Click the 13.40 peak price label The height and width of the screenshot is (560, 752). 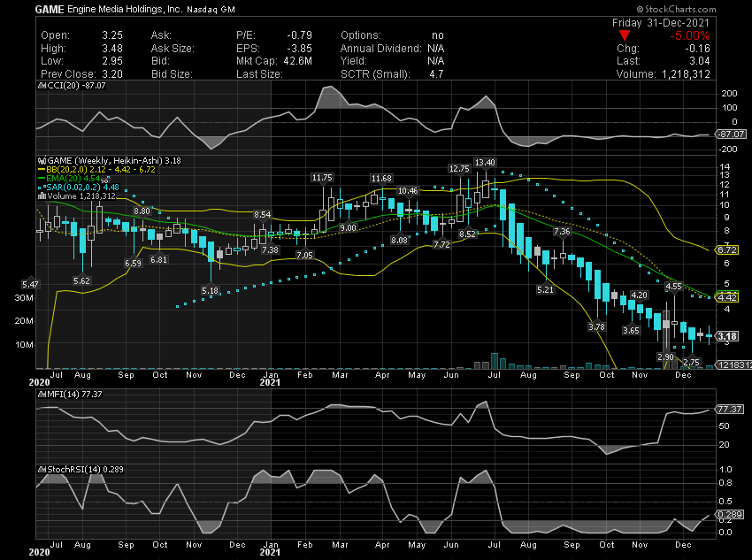coord(485,163)
